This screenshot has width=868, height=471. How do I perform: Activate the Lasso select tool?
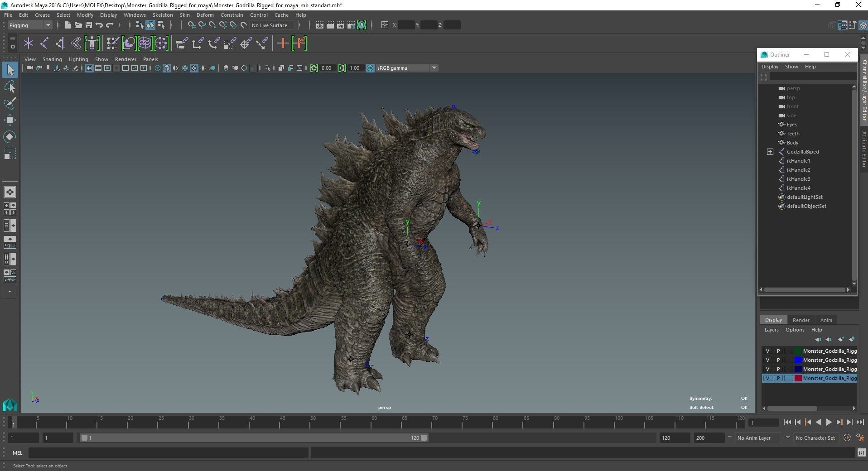coord(10,87)
